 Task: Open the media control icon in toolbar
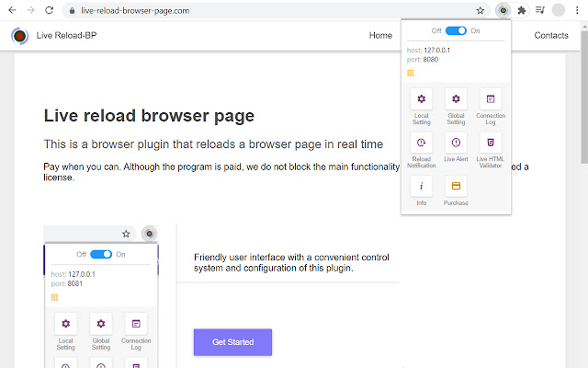click(x=540, y=10)
